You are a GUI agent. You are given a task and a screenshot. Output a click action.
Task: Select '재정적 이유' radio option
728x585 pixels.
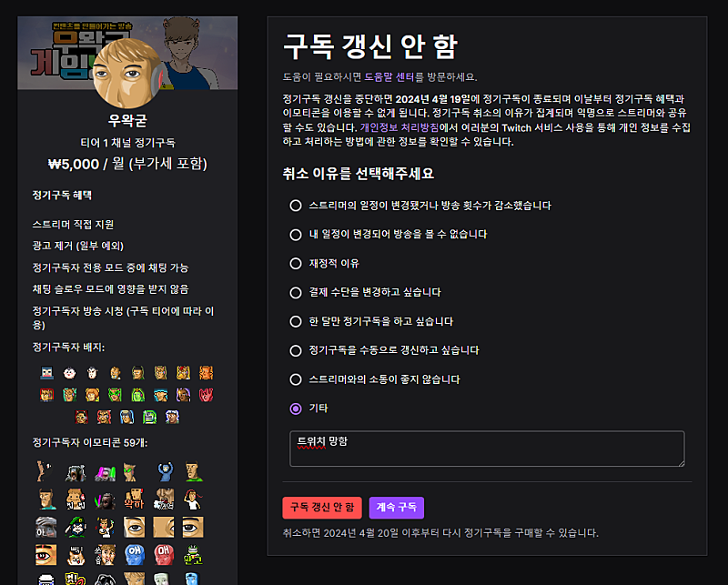pyautogui.click(x=296, y=264)
